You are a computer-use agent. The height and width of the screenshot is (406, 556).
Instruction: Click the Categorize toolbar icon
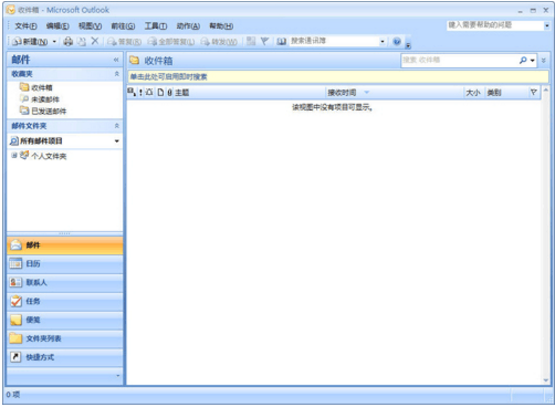coord(251,41)
